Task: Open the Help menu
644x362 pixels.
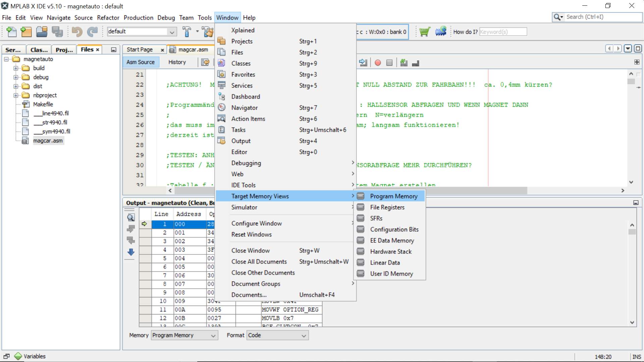Action: pos(249,17)
